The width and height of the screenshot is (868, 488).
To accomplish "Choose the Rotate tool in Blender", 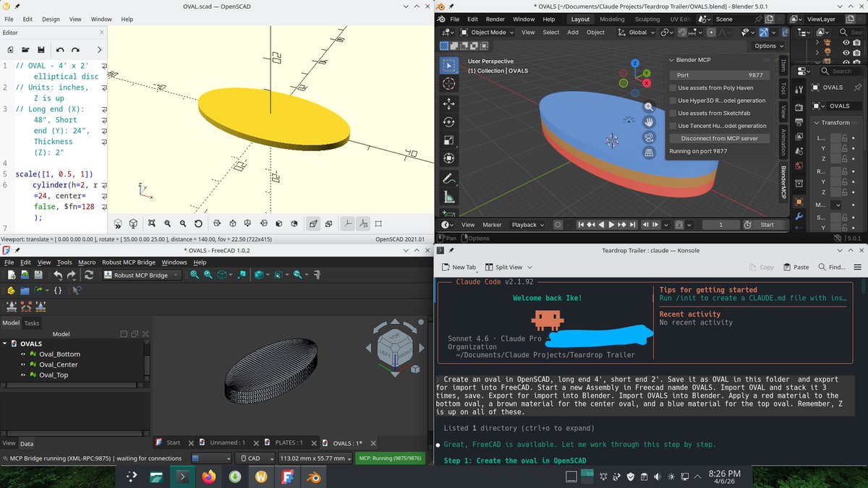I will pos(448,122).
